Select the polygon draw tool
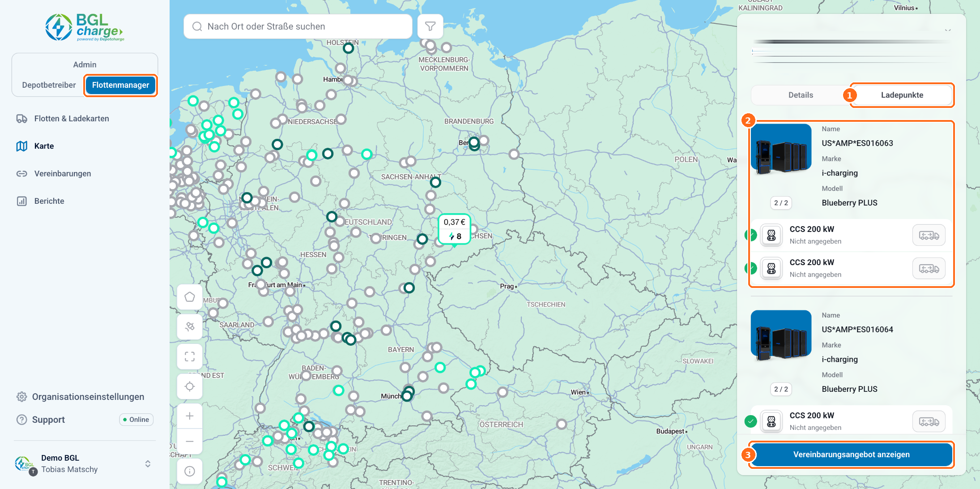The height and width of the screenshot is (489, 980). click(x=190, y=297)
